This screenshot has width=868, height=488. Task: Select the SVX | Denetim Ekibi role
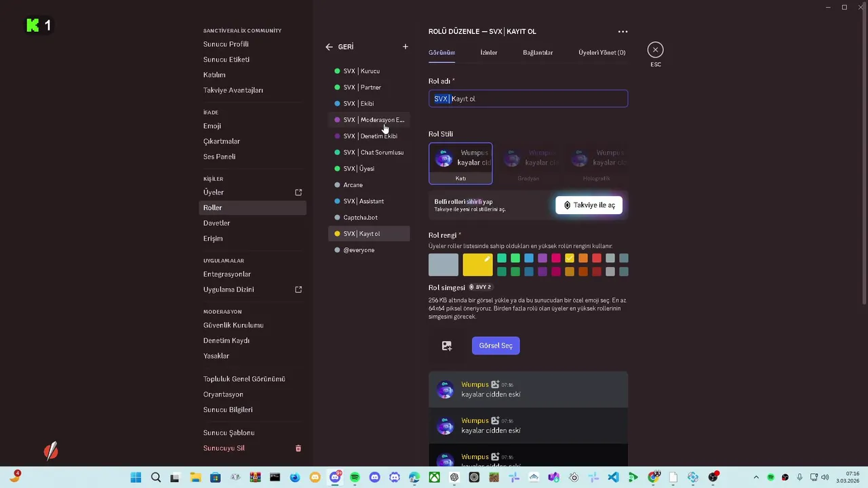[x=369, y=136]
